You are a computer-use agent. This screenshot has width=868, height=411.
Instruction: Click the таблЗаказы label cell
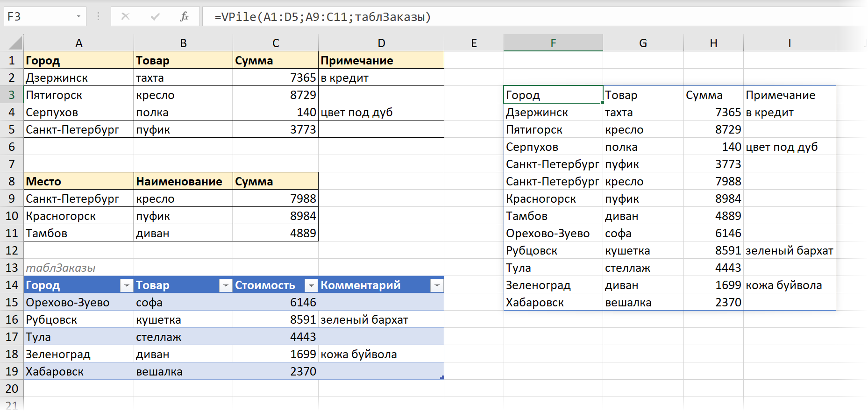pos(61,268)
